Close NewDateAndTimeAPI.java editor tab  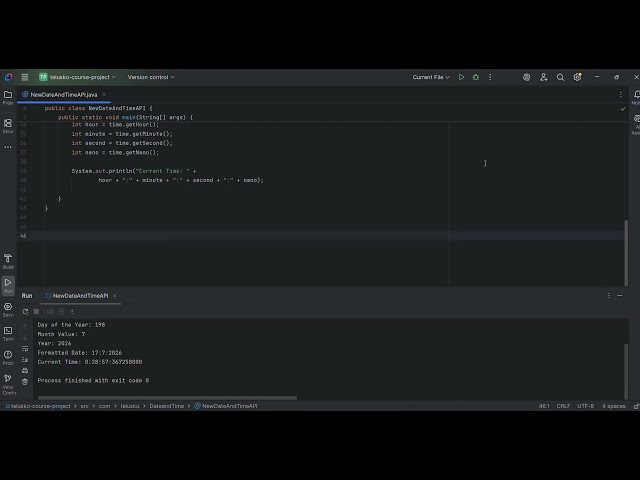104,94
